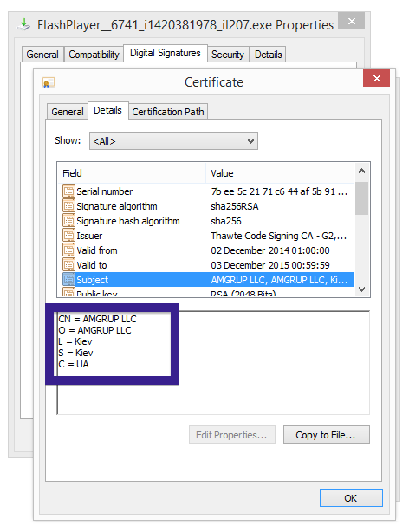
Task: Open the Certification Path tab
Action: (168, 112)
